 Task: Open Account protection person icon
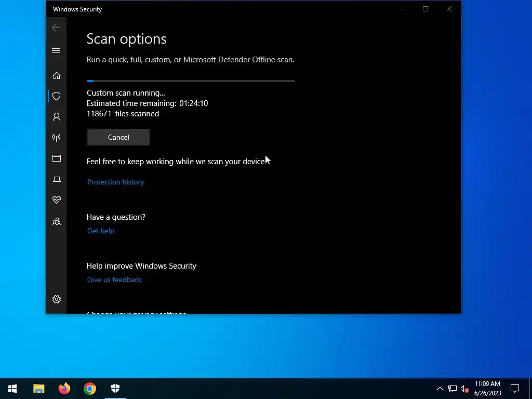click(57, 117)
